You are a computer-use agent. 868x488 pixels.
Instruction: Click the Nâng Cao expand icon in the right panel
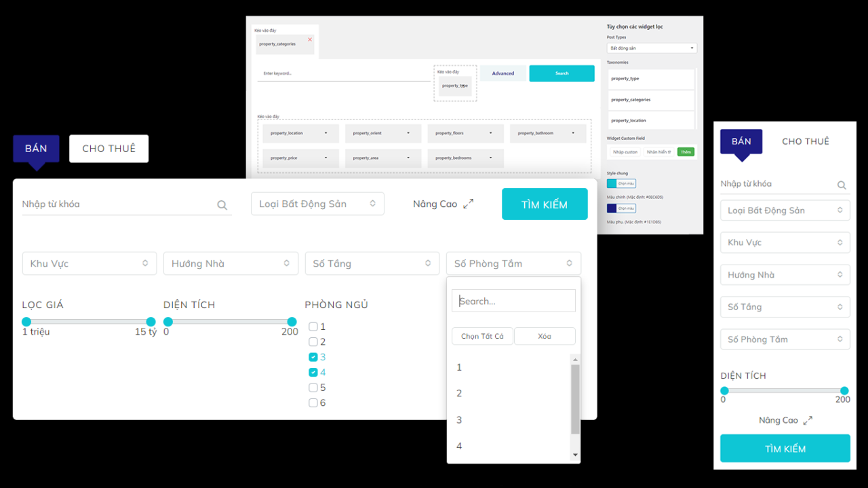[807, 420]
